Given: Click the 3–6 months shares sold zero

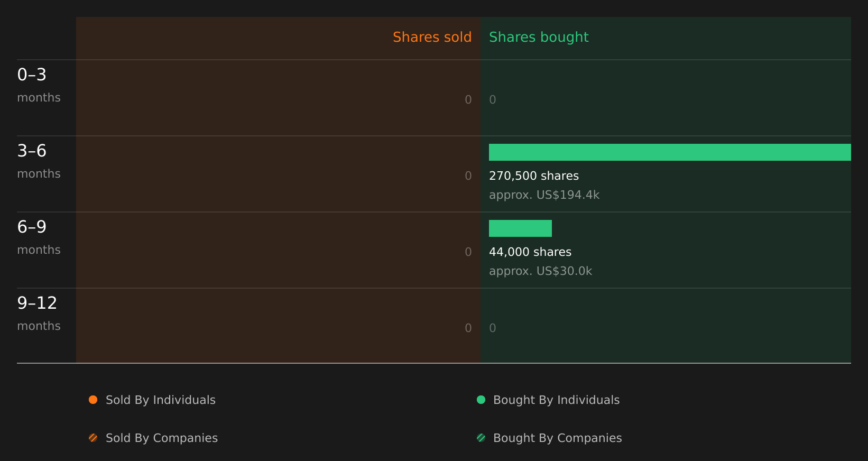Looking at the screenshot, I should click(x=468, y=176).
